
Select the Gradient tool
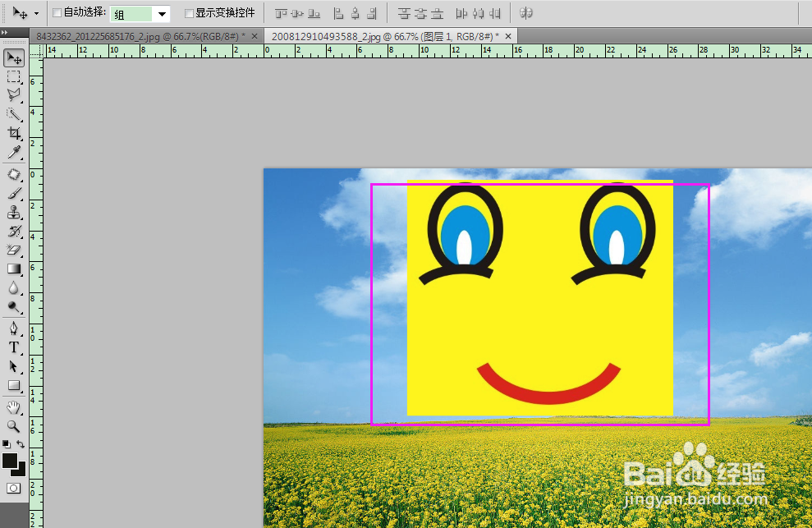coord(14,269)
